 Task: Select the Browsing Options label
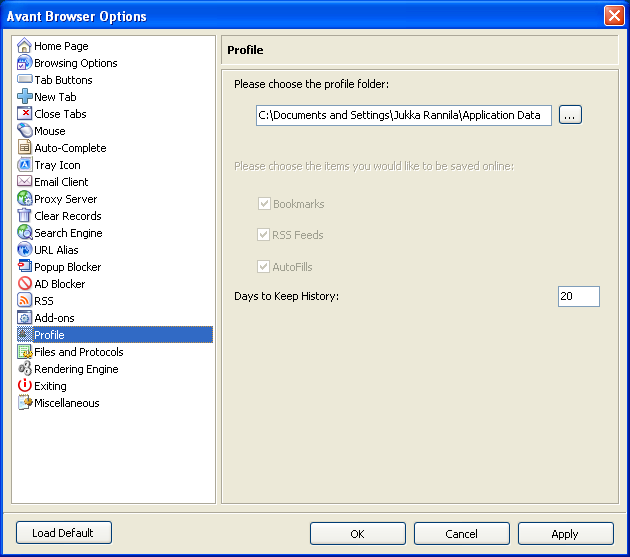[x=76, y=63]
